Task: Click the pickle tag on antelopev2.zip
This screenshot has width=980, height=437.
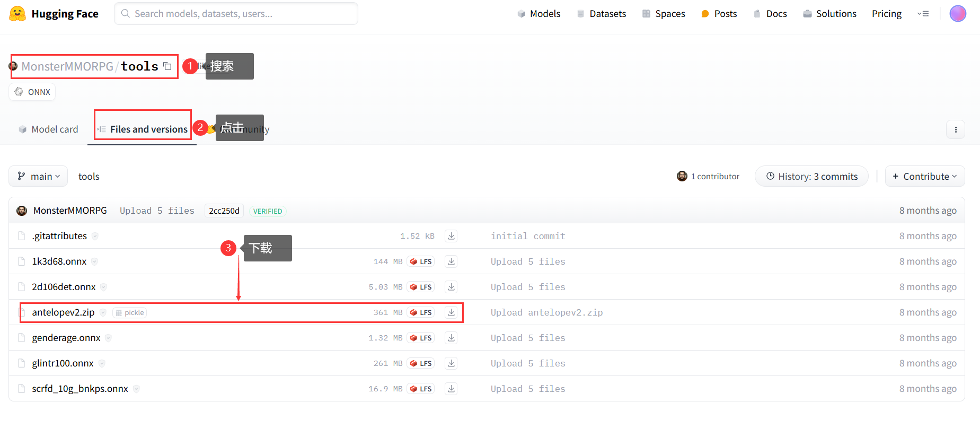Action: tap(130, 312)
